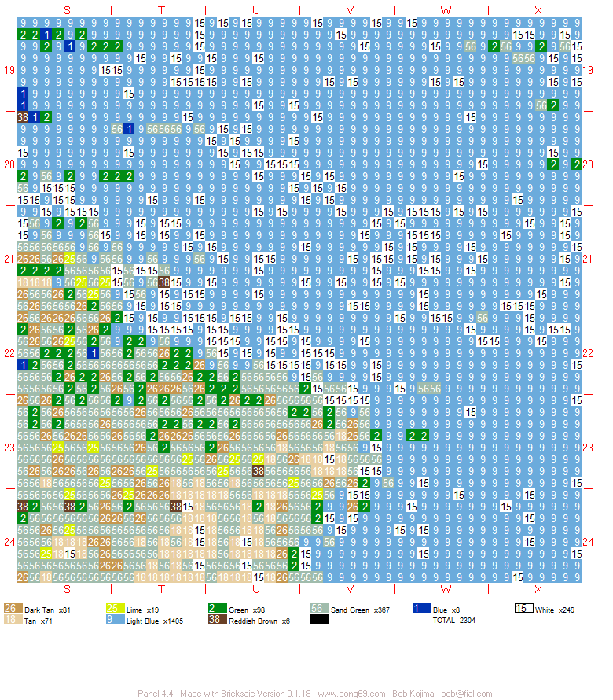Choose the Lime 25 legend swatch
Viewport: 613px width, 700px height.
click(x=115, y=608)
